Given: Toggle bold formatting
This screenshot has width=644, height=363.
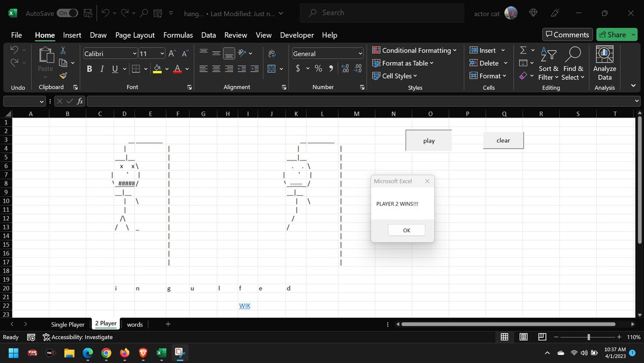Looking at the screenshot, I should [x=89, y=69].
